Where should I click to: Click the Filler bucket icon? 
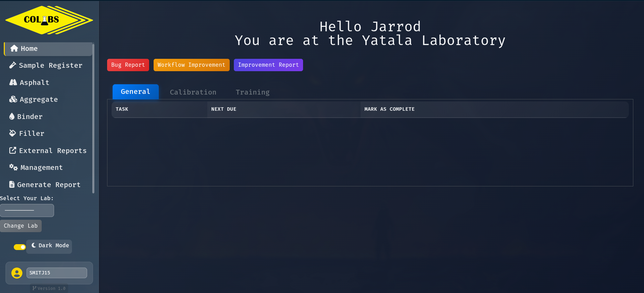13,133
